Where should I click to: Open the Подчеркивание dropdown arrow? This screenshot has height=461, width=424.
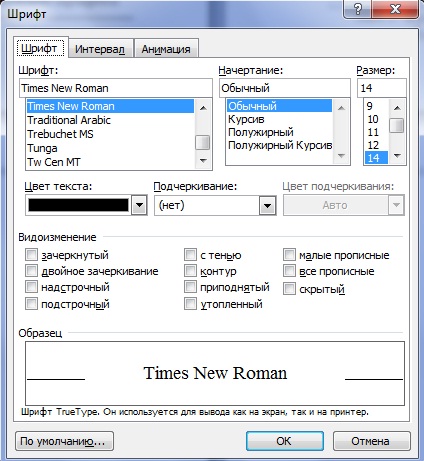coord(267,205)
